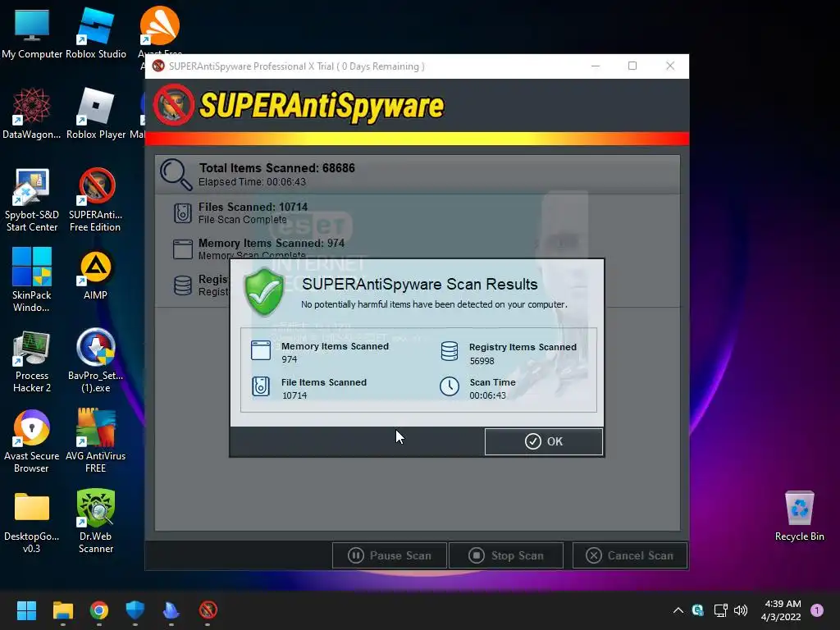Open the Recycle Bin
Image resolution: width=840 pixels, height=630 pixels.
799,515
